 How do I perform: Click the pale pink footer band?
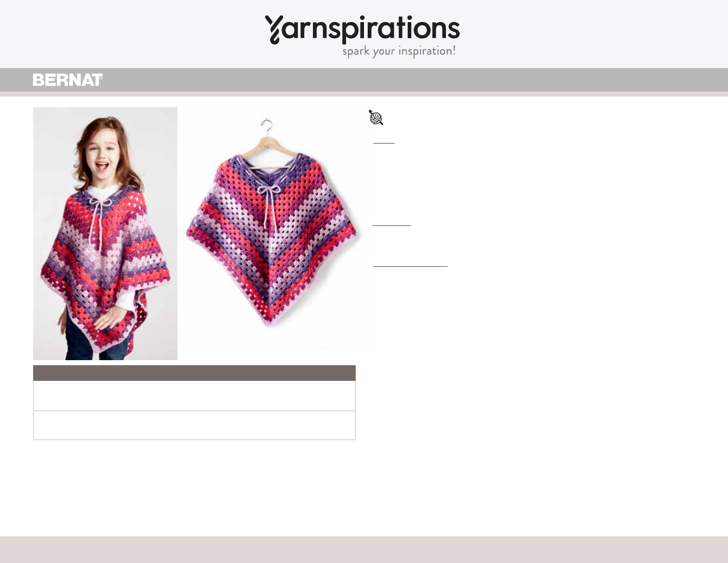click(x=364, y=550)
